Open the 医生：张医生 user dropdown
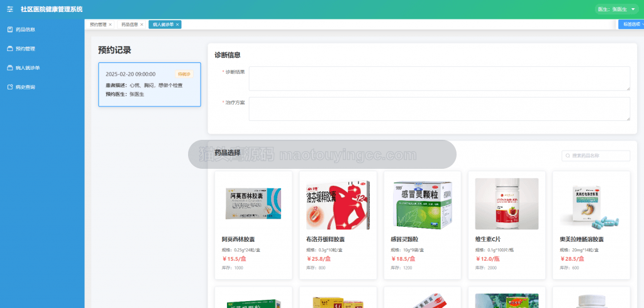The width and height of the screenshot is (644, 308). [617, 9]
